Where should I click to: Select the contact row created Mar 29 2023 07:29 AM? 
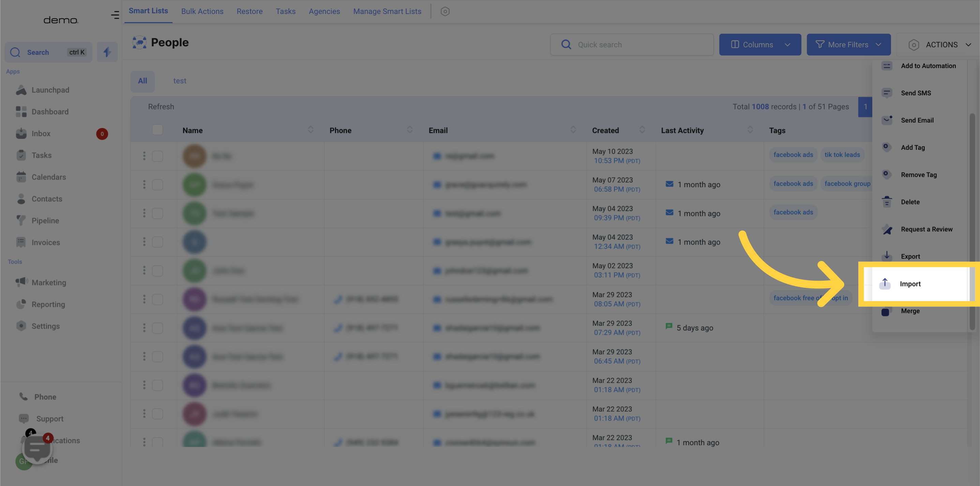(x=157, y=328)
